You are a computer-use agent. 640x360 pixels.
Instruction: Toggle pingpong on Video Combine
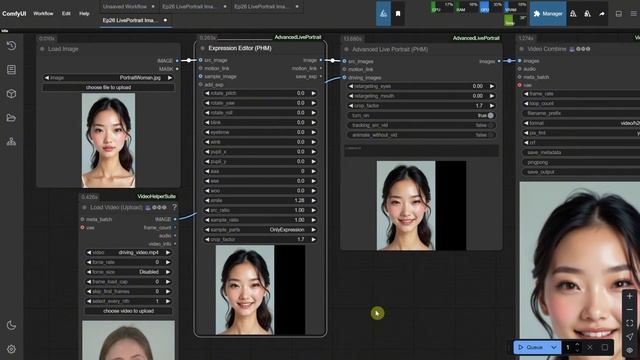point(581,162)
